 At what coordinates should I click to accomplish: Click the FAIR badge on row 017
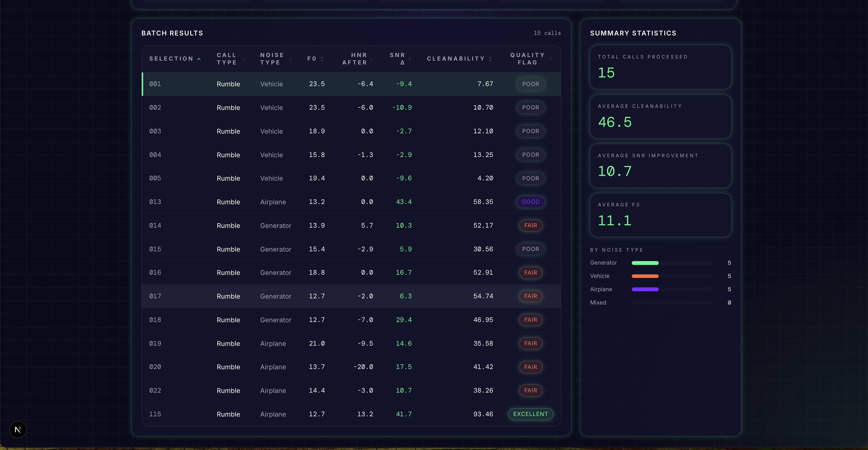[530, 296]
